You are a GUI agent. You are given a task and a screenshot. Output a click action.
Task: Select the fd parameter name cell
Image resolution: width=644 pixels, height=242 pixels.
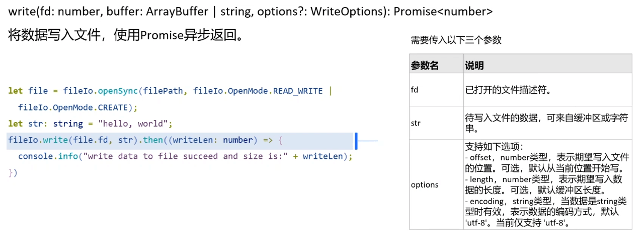click(436, 90)
